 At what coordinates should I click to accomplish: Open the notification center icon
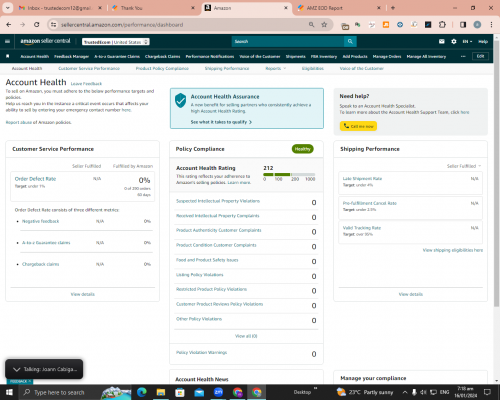click(x=487, y=392)
